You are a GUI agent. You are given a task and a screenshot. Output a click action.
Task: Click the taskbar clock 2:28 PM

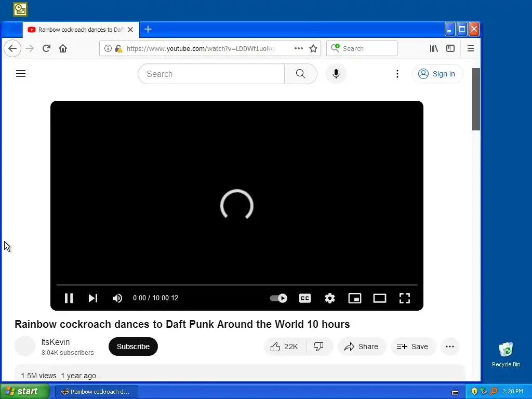[x=513, y=391]
